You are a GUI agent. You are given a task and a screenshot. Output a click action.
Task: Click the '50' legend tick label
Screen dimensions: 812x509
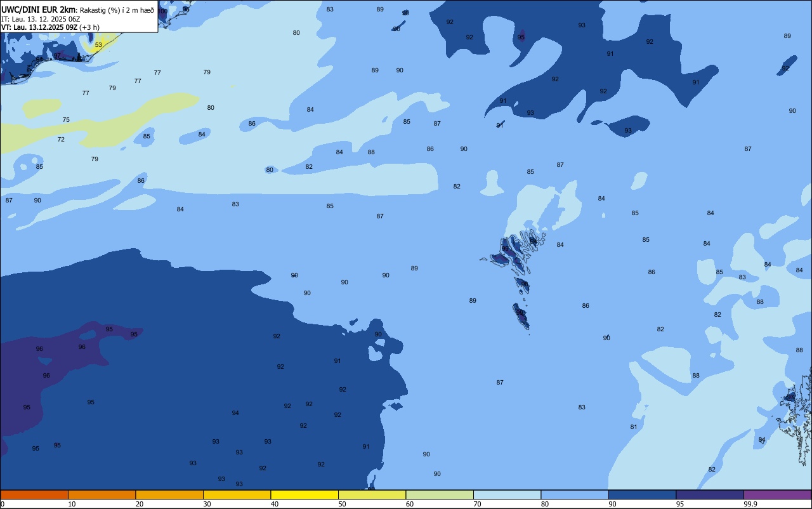pos(343,504)
